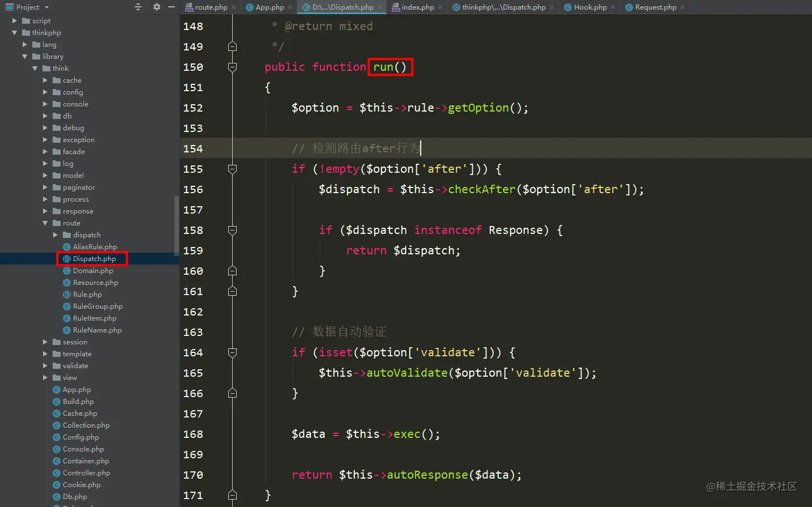Click line number 168 in gutter

[193, 434]
